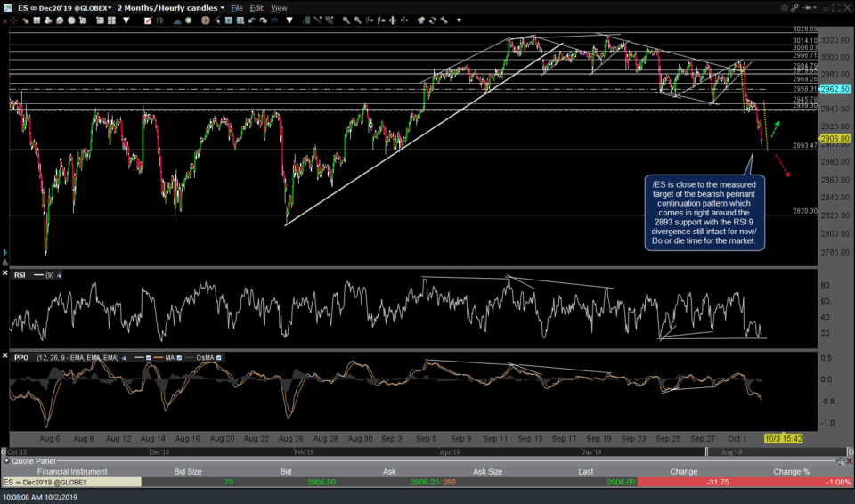This screenshot has height=504, width=855.
Task: Expand the second white triangle toolbar dropdown
Action: click(x=289, y=20)
